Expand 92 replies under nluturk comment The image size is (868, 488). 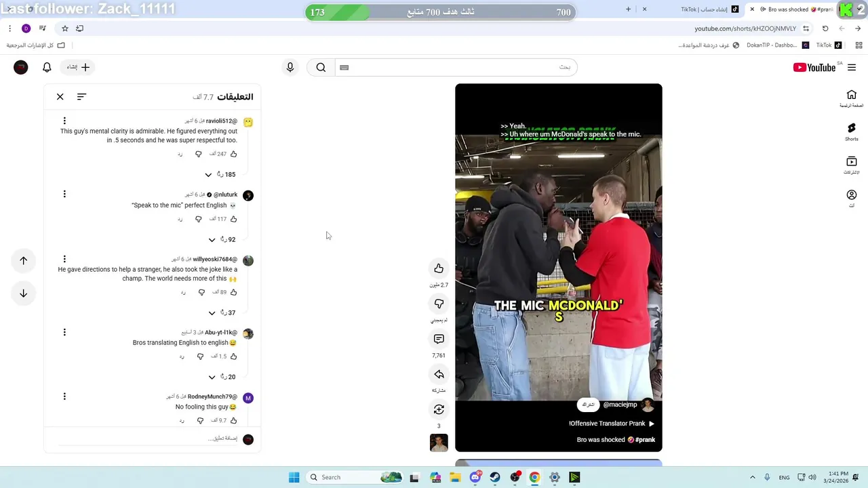222,240
